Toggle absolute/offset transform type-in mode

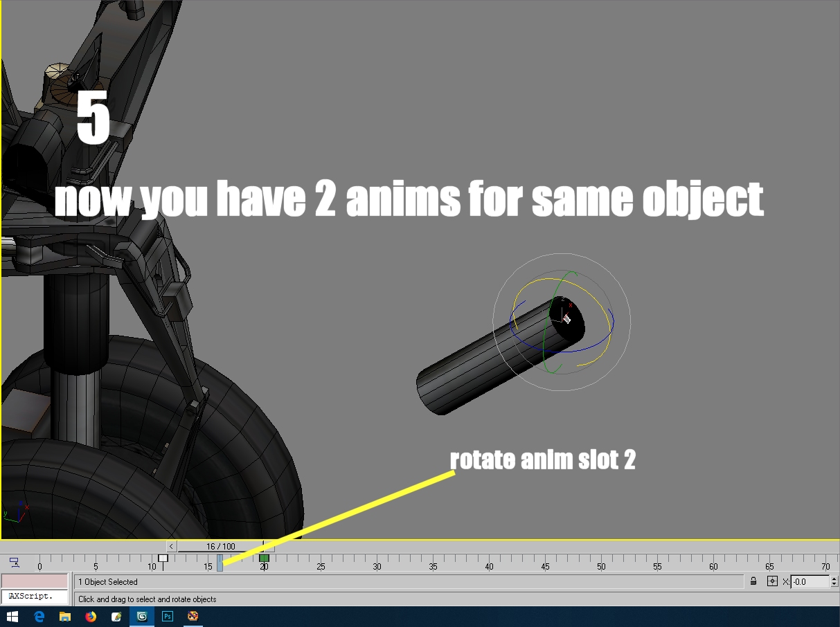(773, 581)
